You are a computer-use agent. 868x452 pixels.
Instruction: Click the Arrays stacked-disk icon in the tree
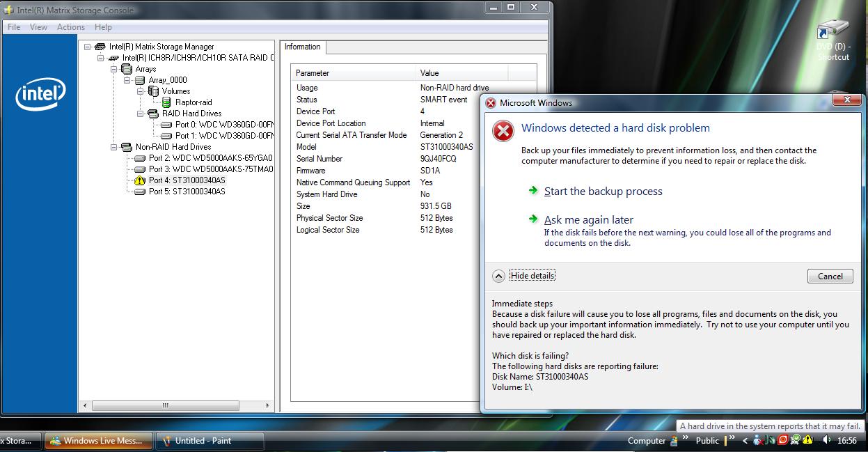127,69
